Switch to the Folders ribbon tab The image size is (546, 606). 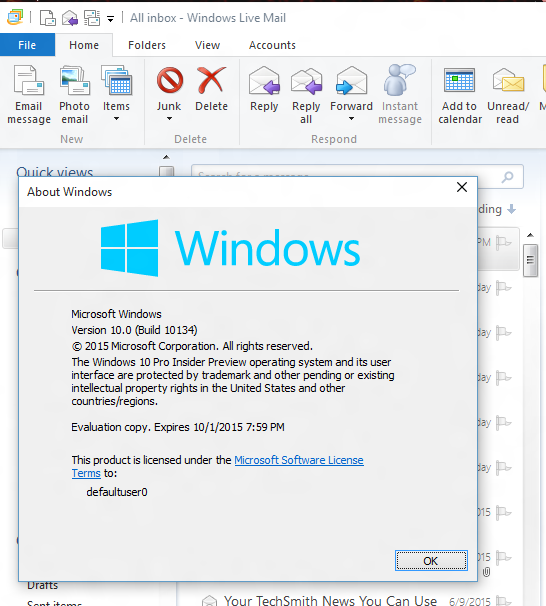[147, 45]
